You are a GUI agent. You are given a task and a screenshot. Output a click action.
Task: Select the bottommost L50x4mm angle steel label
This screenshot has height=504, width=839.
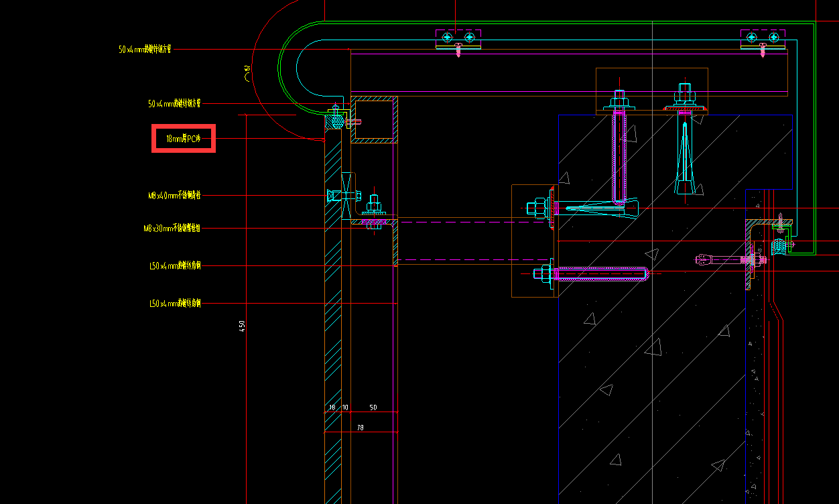(x=175, y=304)
